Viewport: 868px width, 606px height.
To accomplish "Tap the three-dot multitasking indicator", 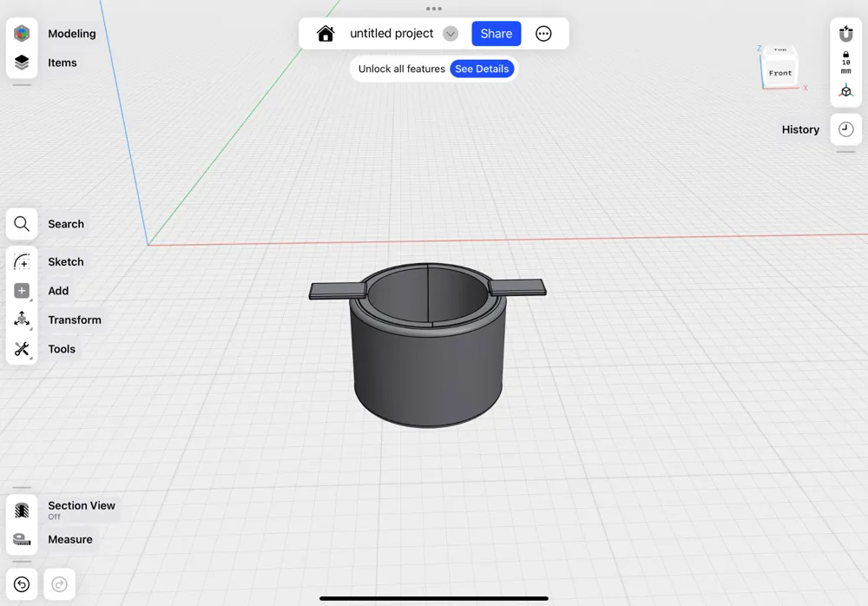I will coord(434,9).
